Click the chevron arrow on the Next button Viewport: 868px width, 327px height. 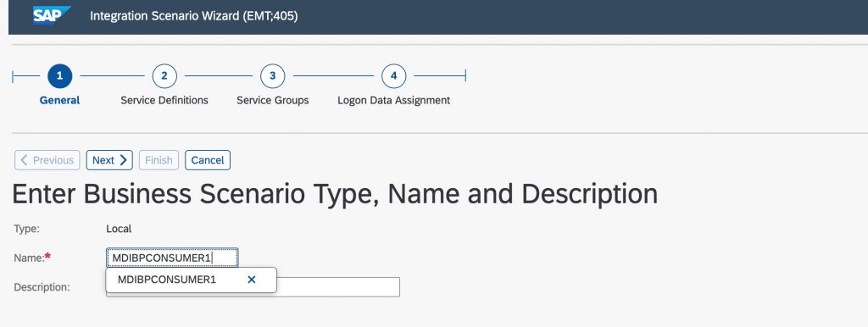pyautogui.click(x=123, y=160)
